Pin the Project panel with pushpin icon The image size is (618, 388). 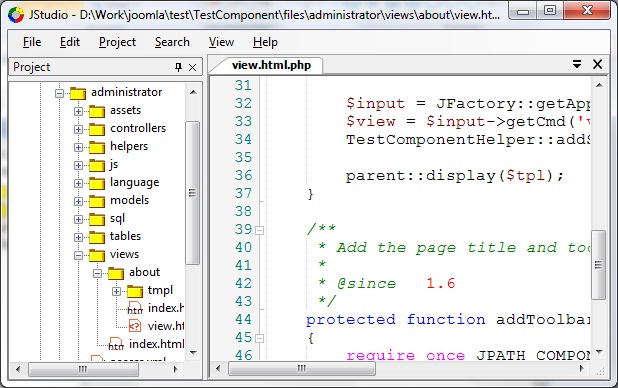[x=178, y=67]
